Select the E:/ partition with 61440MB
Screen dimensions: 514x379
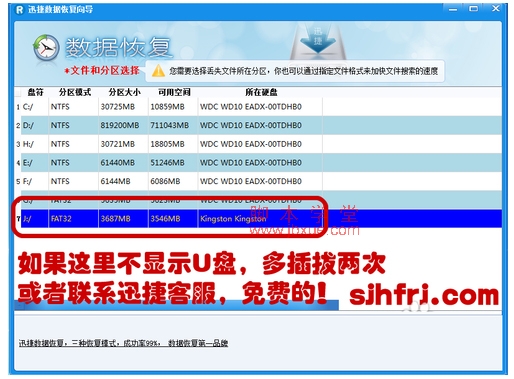(x=258, y=163)
